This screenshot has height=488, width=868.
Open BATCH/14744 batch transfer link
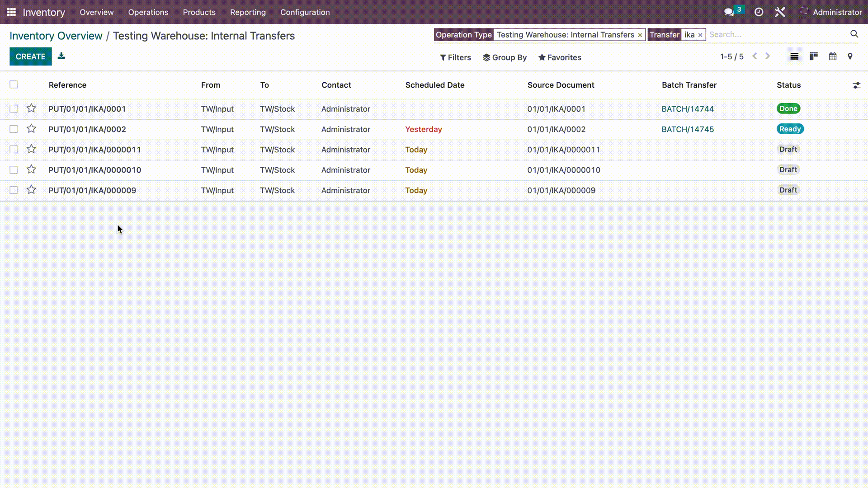(x=688, y=108)
